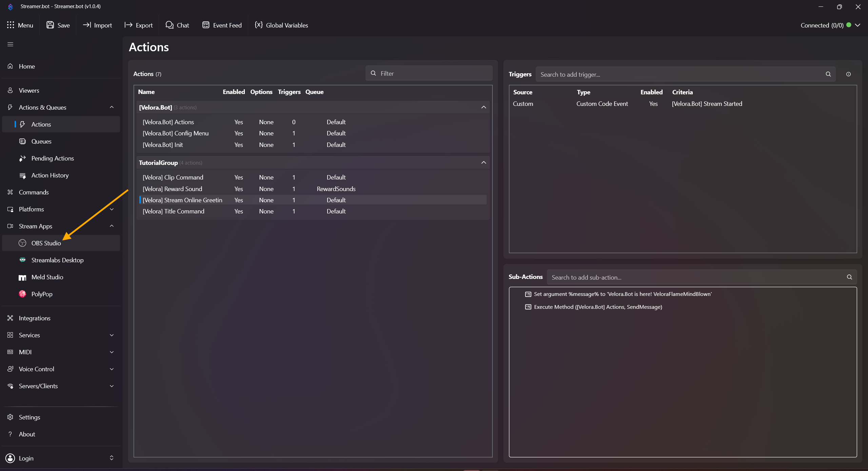This screenshot has width=868, height=471.
Task: Go to Pending Actions page
Action: (x=52, y=158)
